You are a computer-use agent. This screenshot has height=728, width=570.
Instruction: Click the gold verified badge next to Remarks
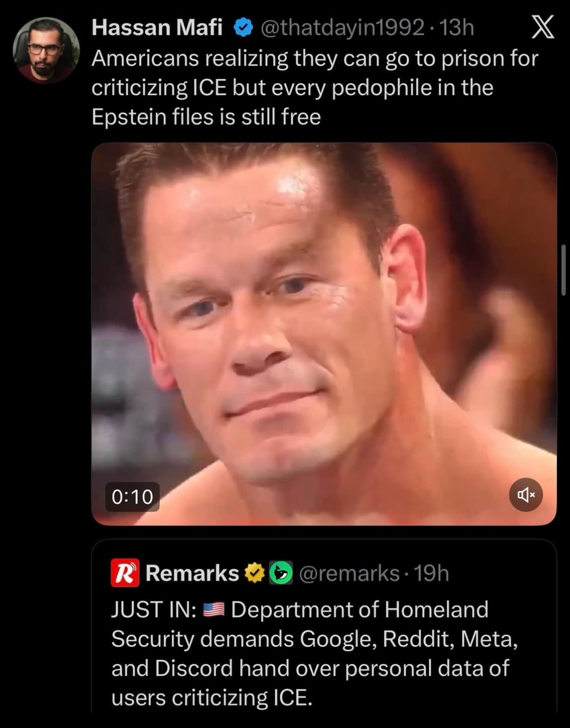tap(254, 573)
